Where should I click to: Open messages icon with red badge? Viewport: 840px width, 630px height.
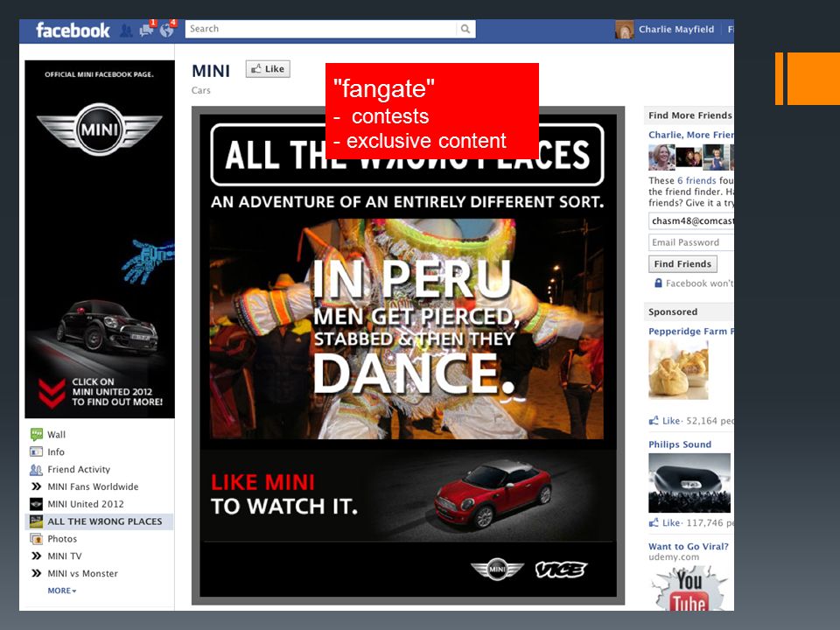tap(146, 30)
